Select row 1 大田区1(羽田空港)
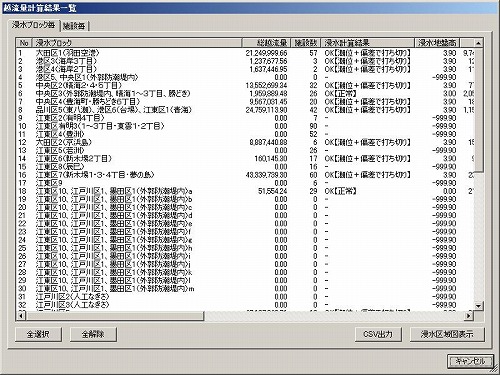The height and width of the screenshot is (375, 500). tap(245, 53)
